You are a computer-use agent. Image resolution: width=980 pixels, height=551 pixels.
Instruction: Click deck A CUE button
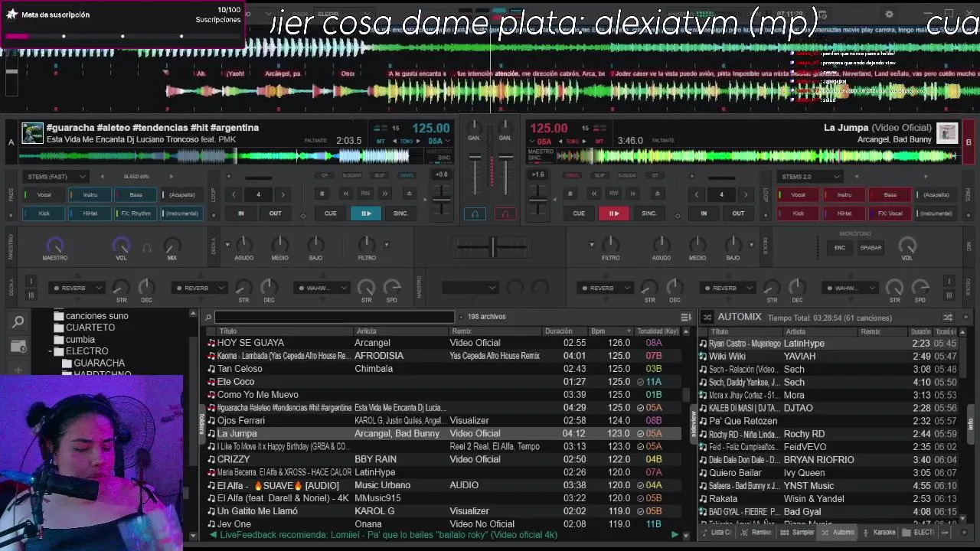[330, 214]
